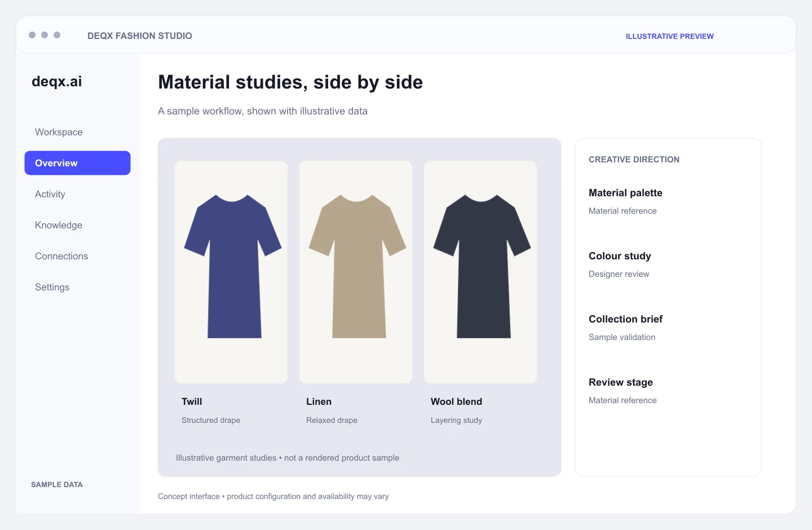The width and height of the screenshot is (812, 530).
Task: Click Designer review subtitle
Action: point(619,274)
